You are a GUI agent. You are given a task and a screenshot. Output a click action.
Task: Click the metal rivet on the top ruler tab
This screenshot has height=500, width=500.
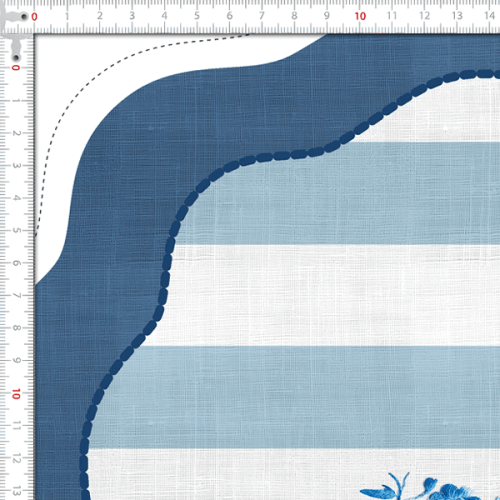coord(24,16)
